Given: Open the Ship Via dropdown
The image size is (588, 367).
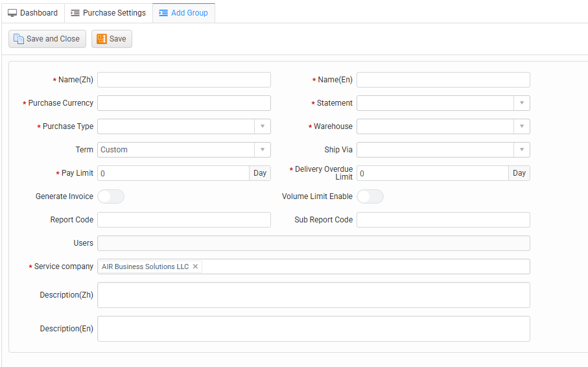Looking at the screenshot, I should click(x=521, y=150).
